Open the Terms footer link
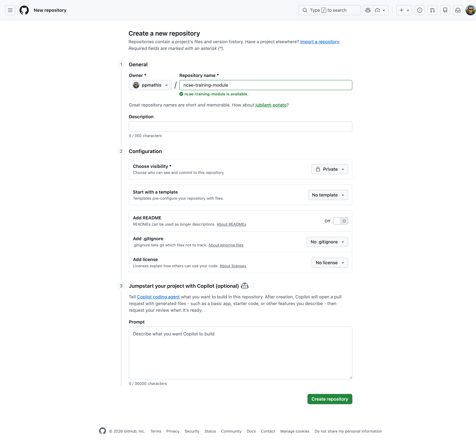This screenshot has height=448, width=476. pyautogui.click(x=156, y=431)
